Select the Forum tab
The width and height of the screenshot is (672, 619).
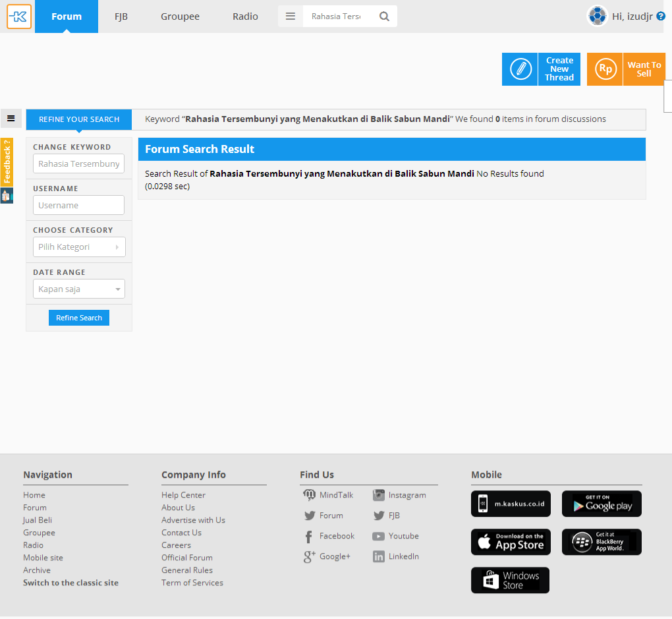coord(67,16)
